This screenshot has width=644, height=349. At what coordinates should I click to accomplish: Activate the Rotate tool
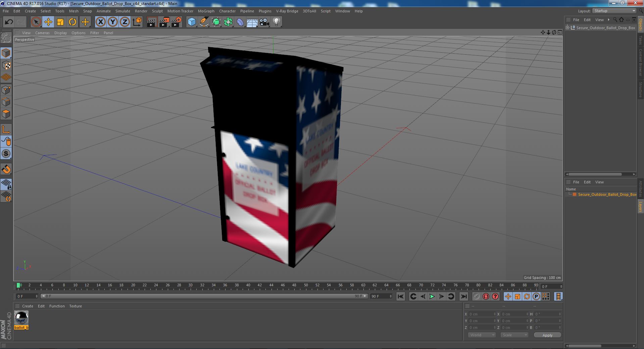(72, 22)
